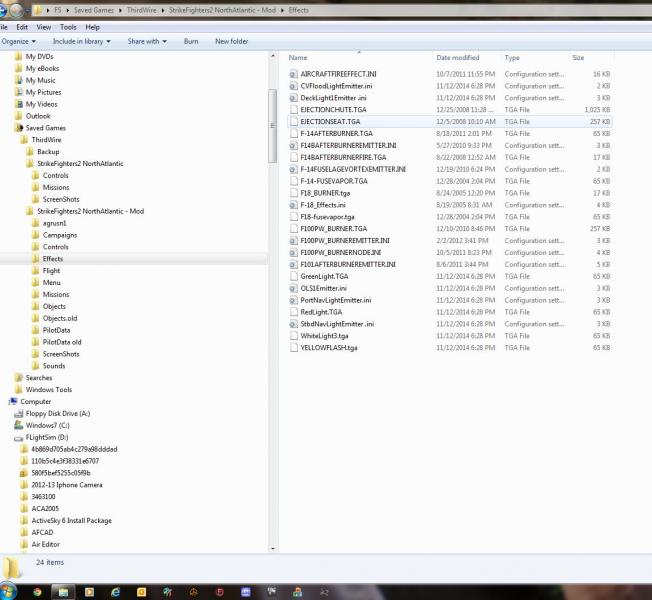Click the navigation pane scrollbar thumb

click(x=272, y=126)
